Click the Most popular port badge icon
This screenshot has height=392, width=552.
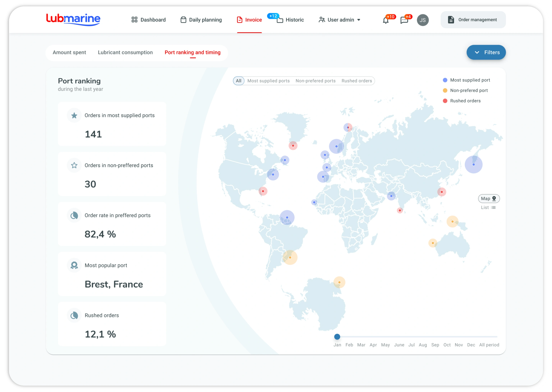[74, 265]
